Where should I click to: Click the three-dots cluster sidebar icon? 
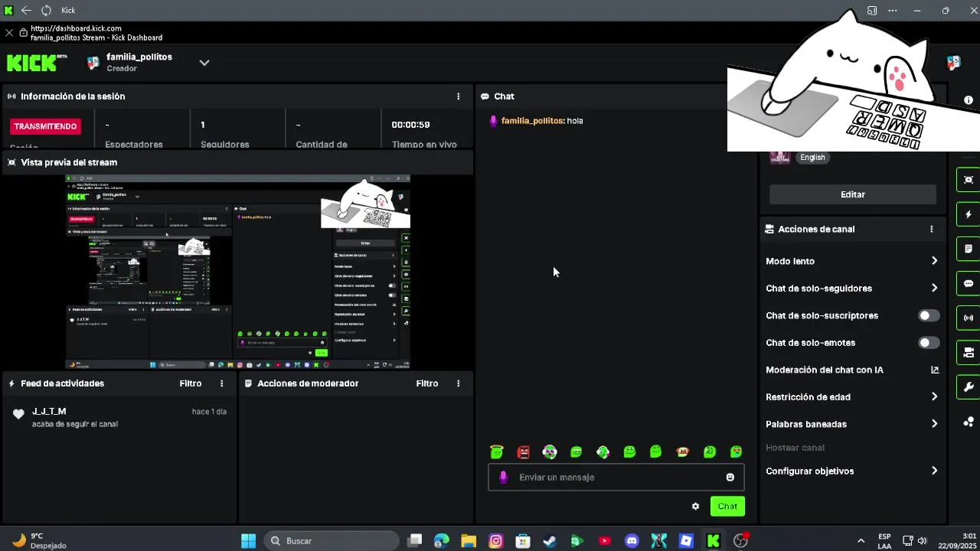(969, 422)
